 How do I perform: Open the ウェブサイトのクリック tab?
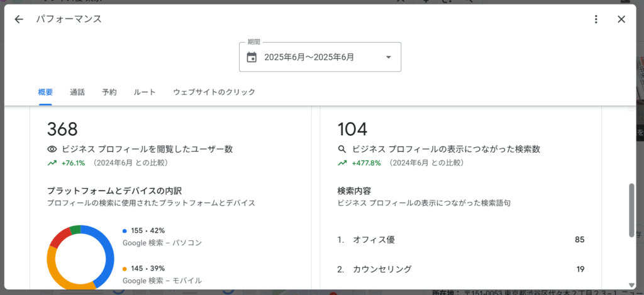pos(214,92)
